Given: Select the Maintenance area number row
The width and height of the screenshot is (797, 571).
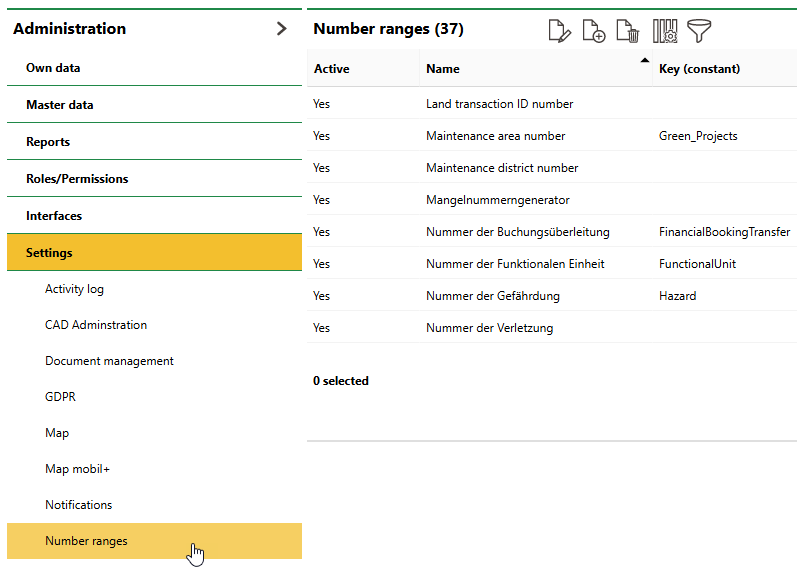Looking at the screenshot, I should (495, 136).
